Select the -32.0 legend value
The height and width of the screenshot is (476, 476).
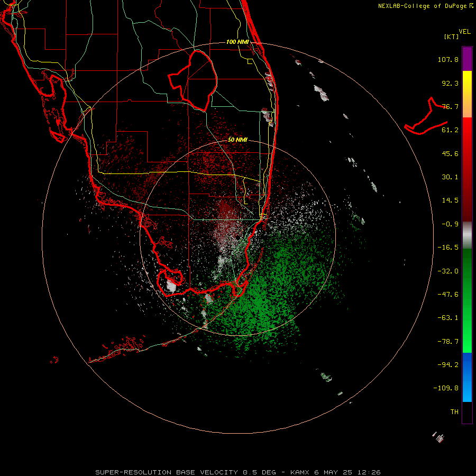coord(448,271)
